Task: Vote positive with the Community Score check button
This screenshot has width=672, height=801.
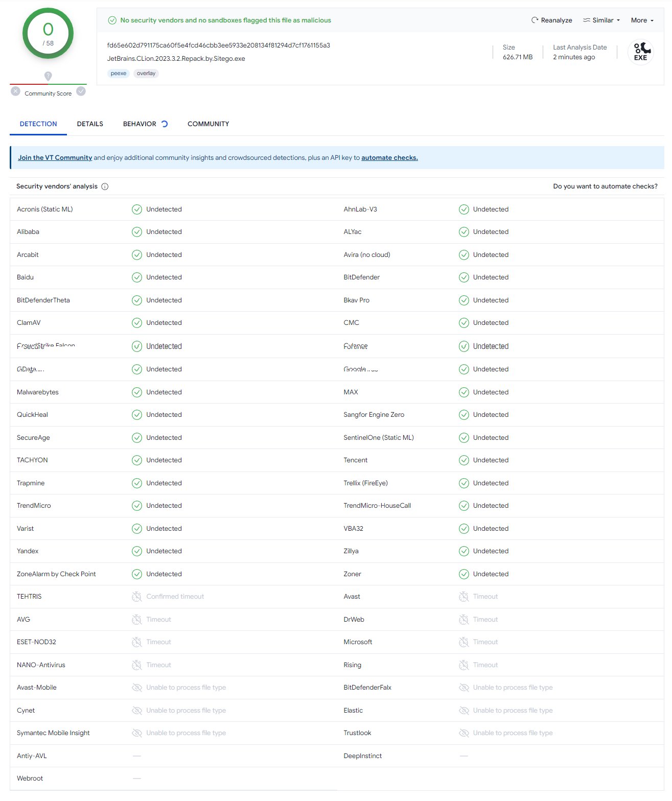Action: pyautogui.click(x=81, y=91)
